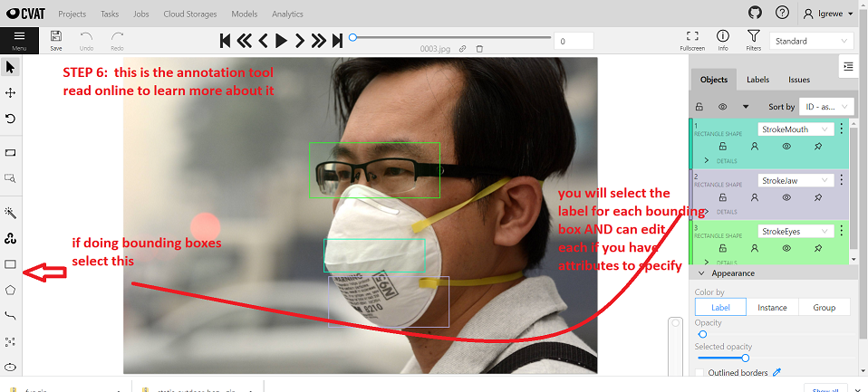Select the cursor tool in left sidebar

11,67
